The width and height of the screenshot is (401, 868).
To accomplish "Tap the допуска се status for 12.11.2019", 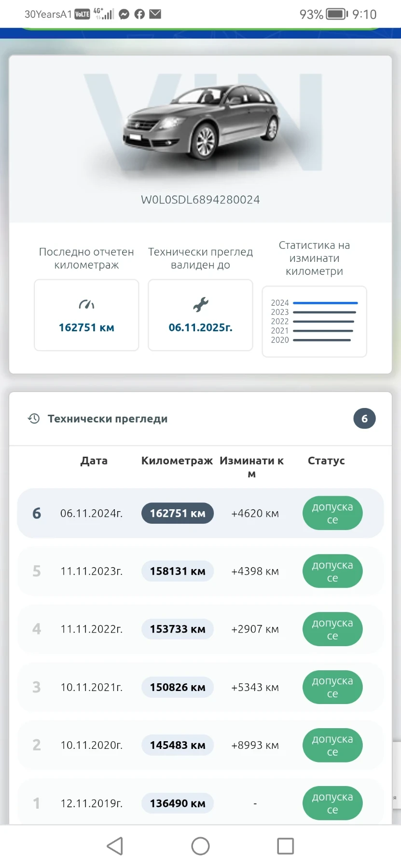I will point(332,803).
